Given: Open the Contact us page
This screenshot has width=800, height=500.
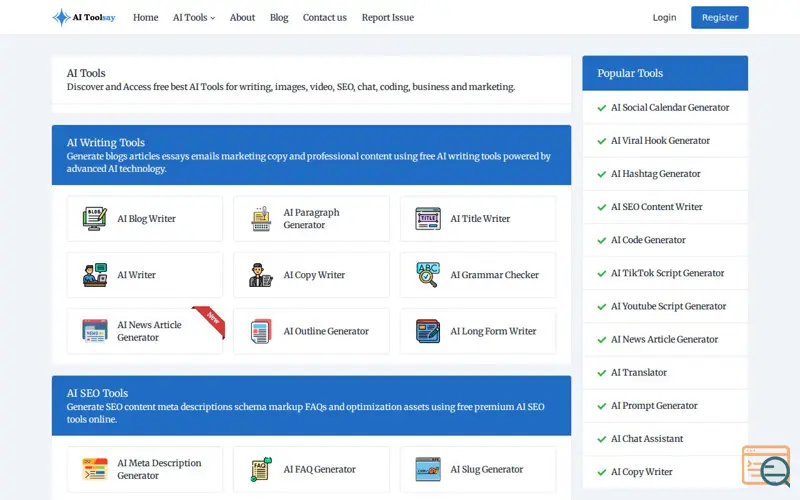Looking at the screenshot, I should pos(324,17).
